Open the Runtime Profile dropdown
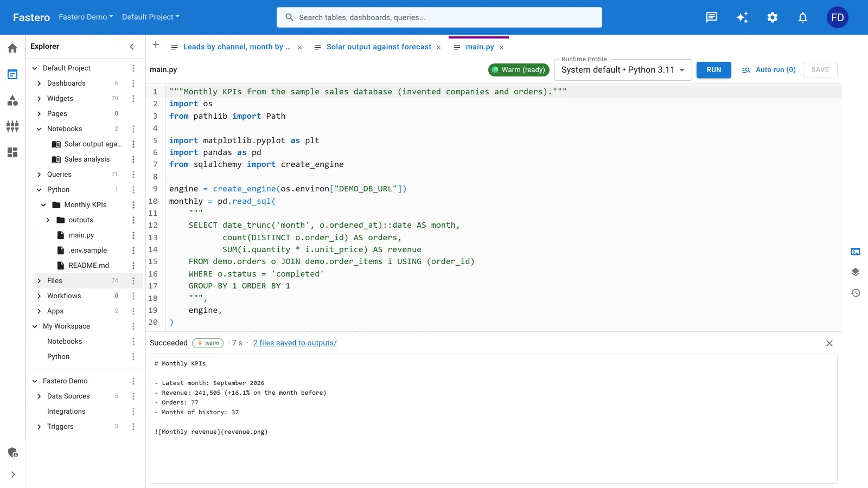Viewport: 868px width, 488px height. click(623, 70)
